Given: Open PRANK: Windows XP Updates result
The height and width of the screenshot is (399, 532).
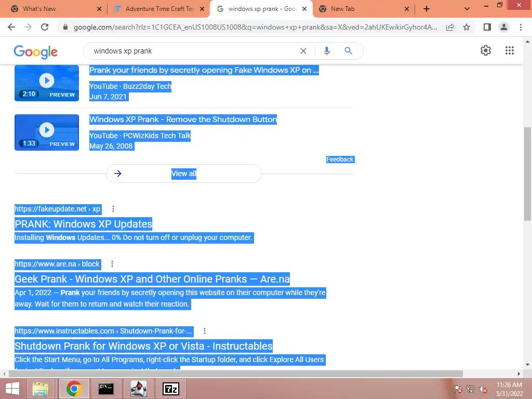Looking at the screenshot, I should [84, 224].
